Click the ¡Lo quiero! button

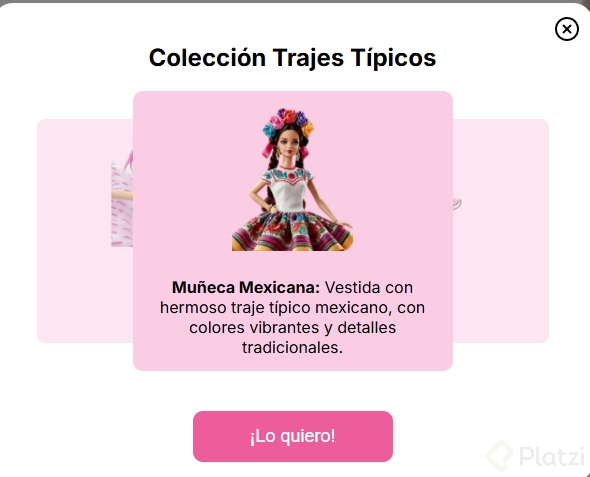[293, 436]
